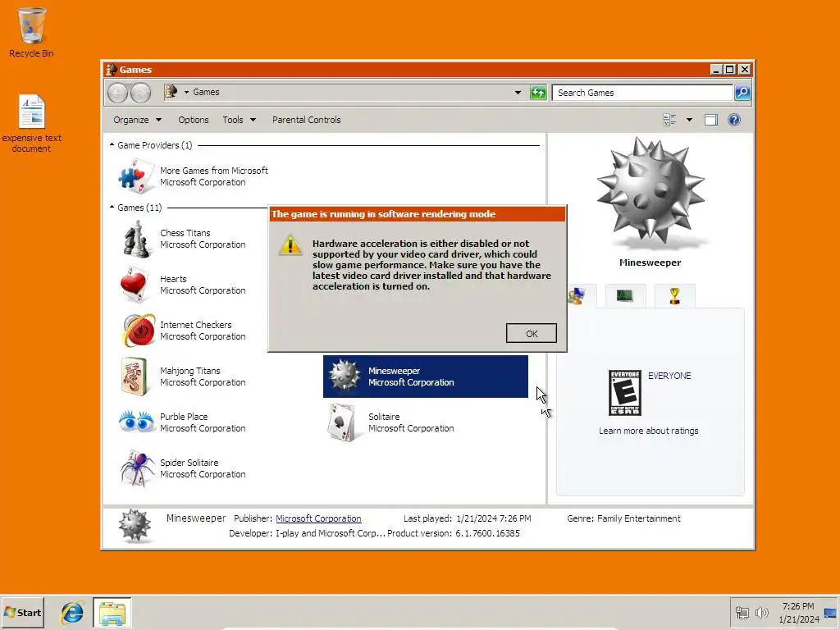Click the green Refresh button

(538, 93)
